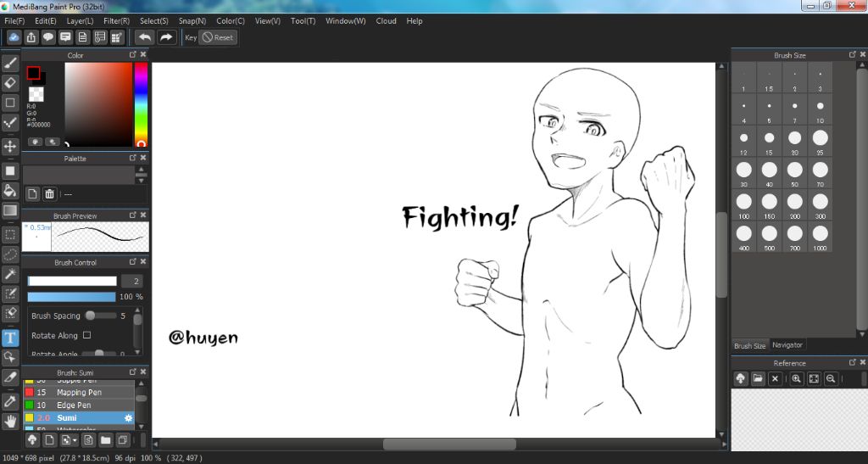Image resolution: width=868 pixels, height=464 pixels.
Task: Open the Filter(R) menu
Action: (117, 21)
